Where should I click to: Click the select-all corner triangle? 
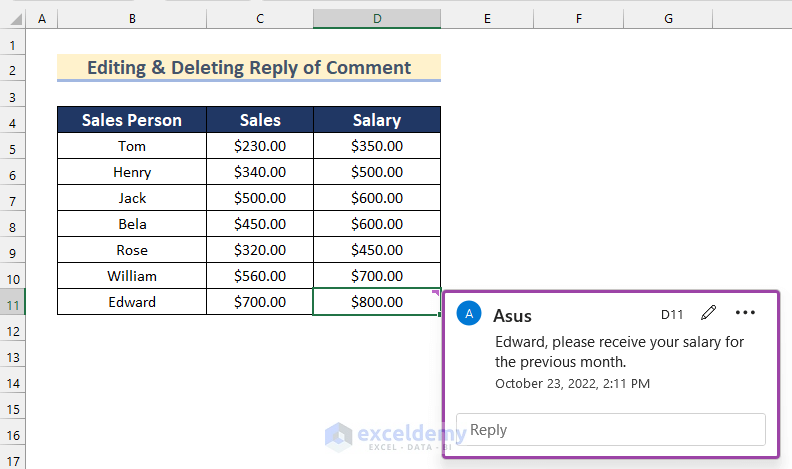tap(12, 19)
